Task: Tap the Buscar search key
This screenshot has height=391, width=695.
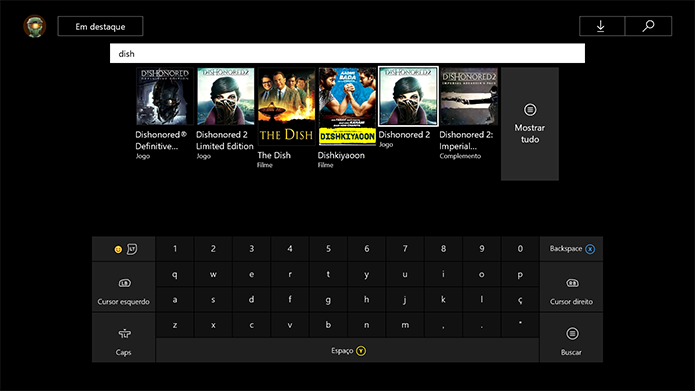Action: [571, 338]
